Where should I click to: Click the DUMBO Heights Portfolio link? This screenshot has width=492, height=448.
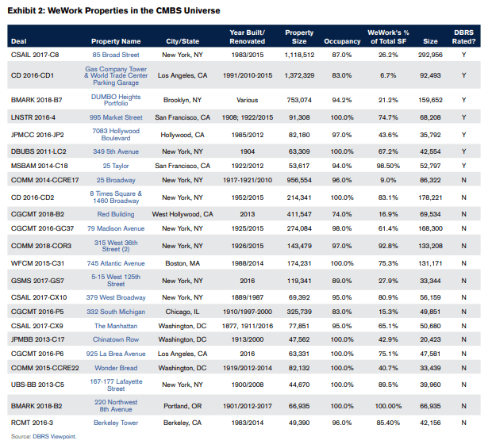pyautogui.click(x=116, y=100)
